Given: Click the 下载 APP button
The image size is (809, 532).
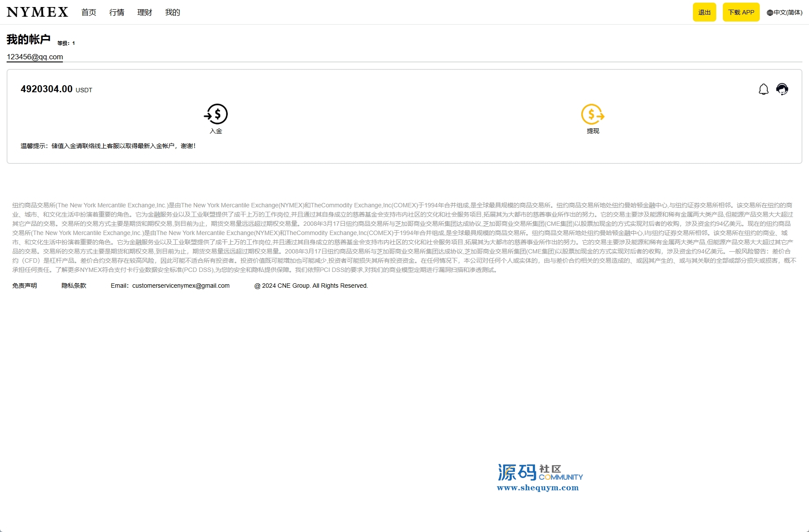Looking at the screenshot, I should (741, 12).
